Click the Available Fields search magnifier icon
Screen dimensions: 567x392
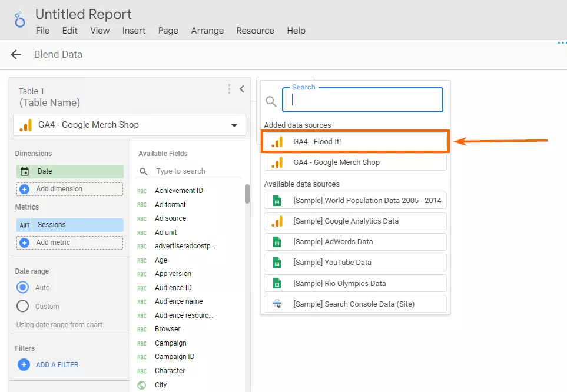click(x=144, y=171)
